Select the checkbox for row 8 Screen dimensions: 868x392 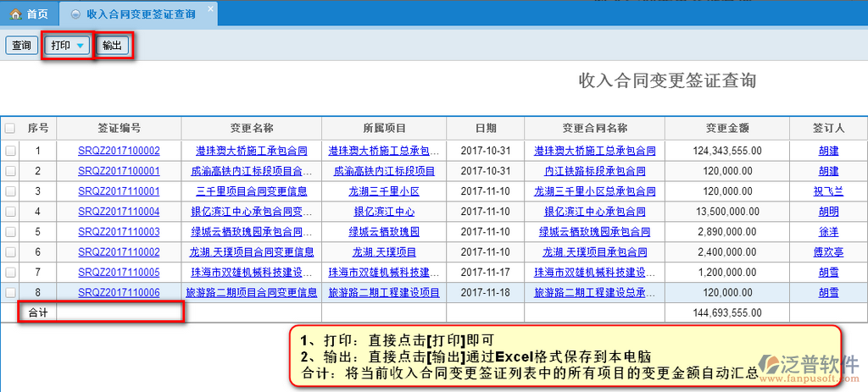pos(10,293)
